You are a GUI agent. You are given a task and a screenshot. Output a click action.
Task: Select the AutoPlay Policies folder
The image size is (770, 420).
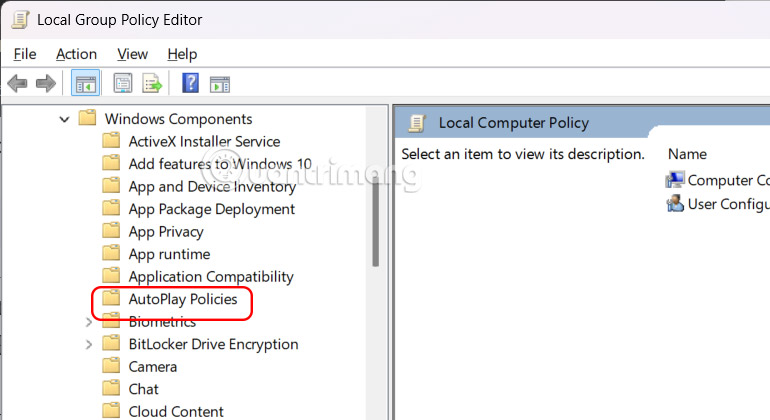pos(182,299)
